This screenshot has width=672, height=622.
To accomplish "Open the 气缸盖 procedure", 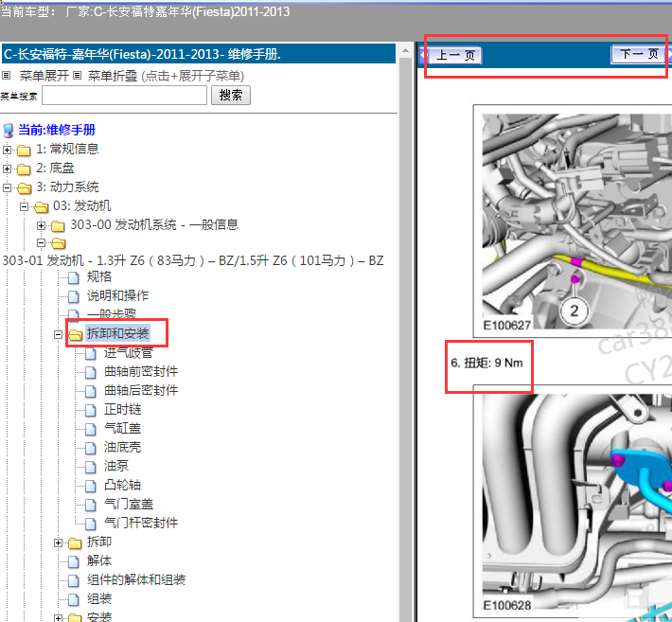I will 123,428.
